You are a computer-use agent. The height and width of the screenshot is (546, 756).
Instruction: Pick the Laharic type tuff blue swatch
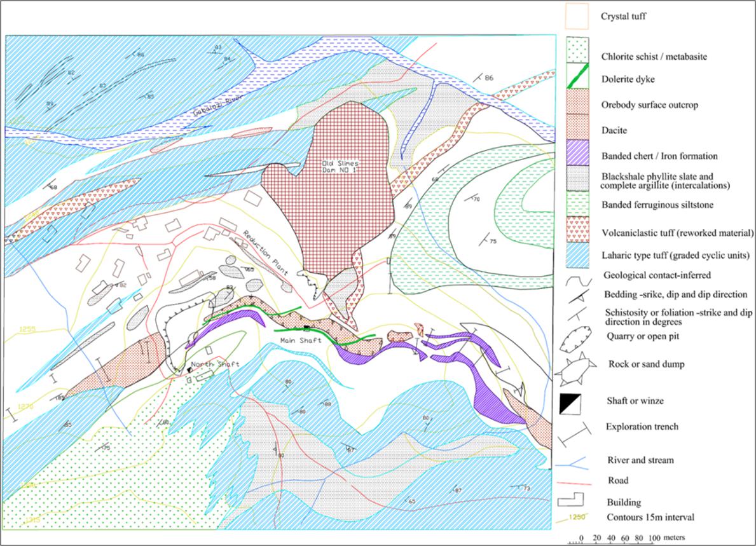(x=578, y=256)
